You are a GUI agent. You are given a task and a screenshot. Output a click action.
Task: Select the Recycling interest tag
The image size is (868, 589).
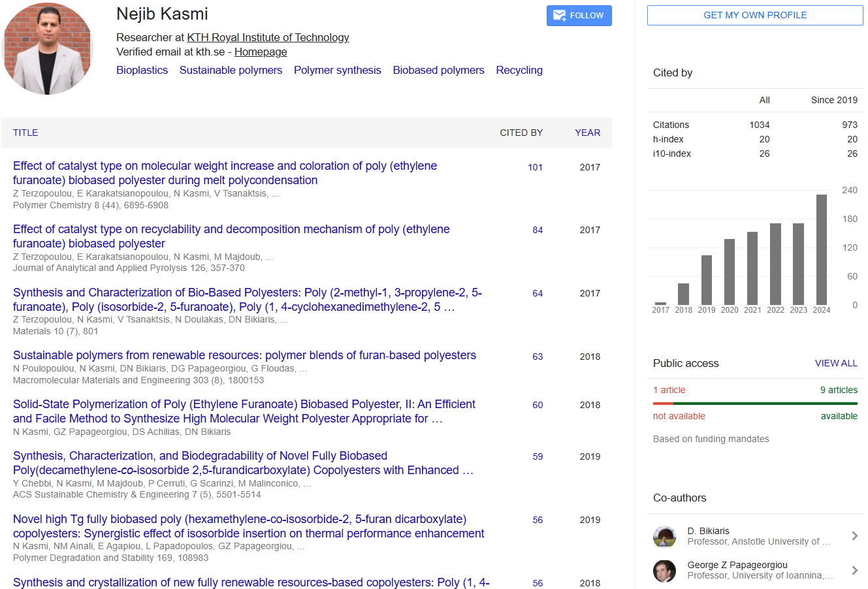pyautogui.click(x=519, y=70)
